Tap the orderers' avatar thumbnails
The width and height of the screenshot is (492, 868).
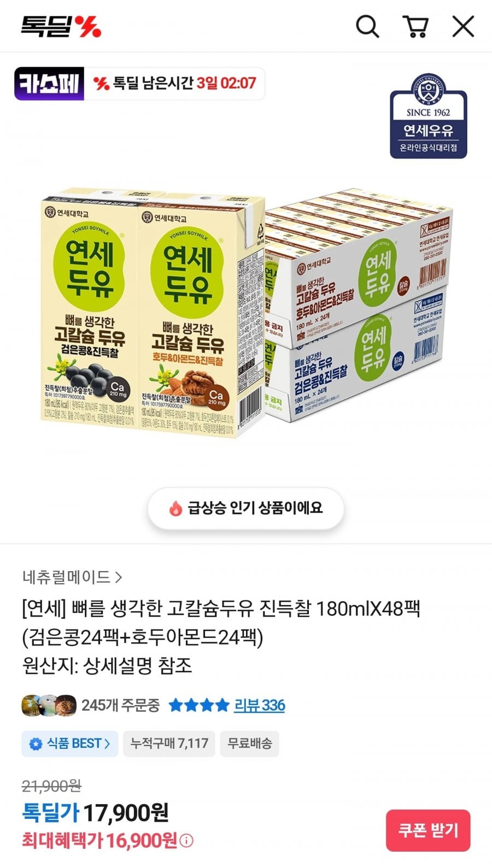pyautogui.click(x=49, y=705)
